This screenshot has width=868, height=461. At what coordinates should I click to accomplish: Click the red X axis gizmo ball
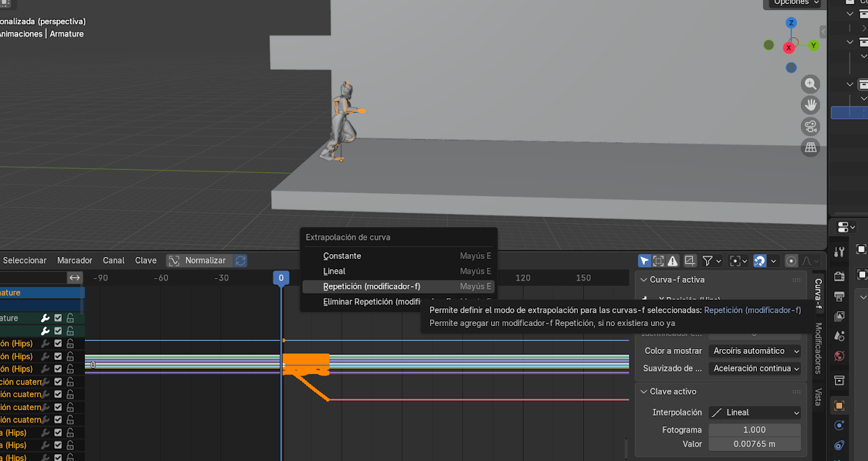[789, 48]
